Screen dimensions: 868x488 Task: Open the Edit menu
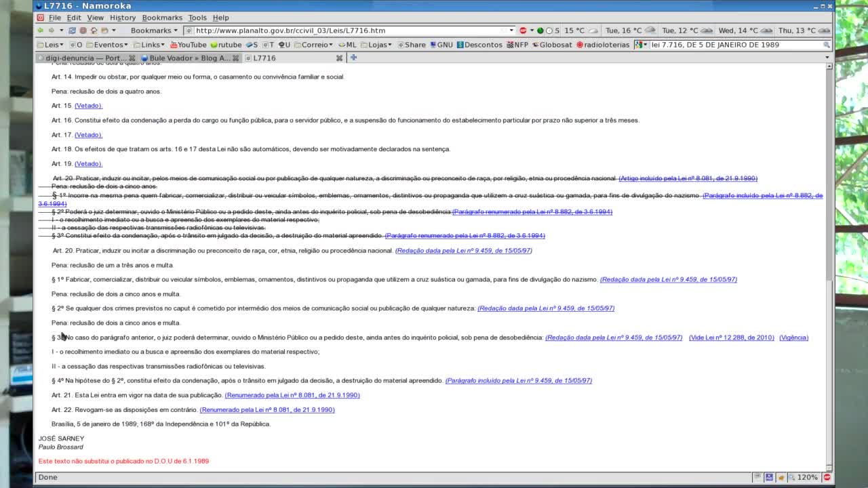pos(74,18)
